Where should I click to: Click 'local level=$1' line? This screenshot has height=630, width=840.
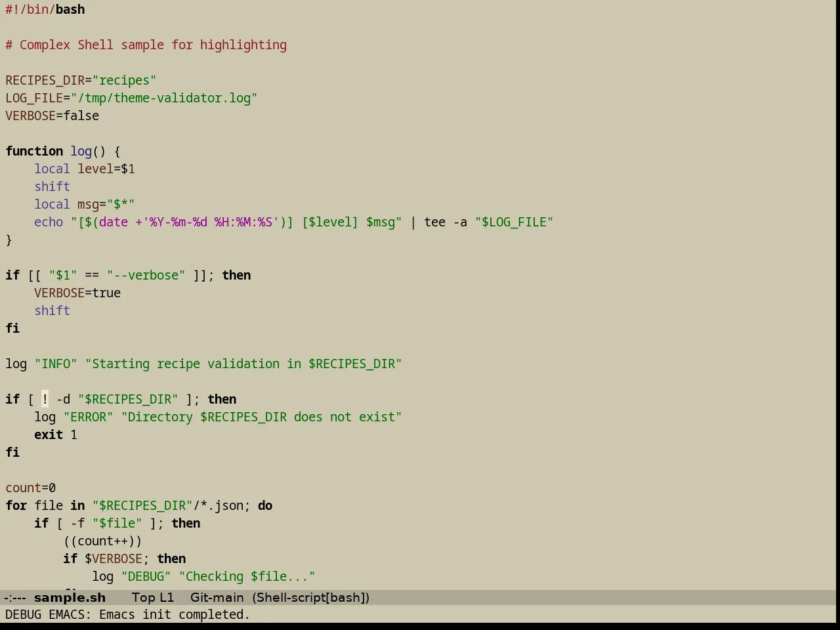coord(85,169)
